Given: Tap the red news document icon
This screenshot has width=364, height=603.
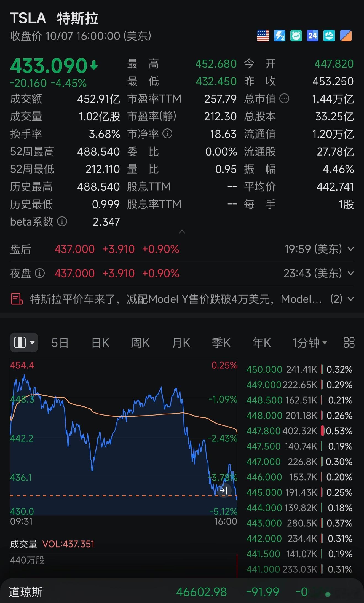Looking at the screenshot, I should [x=17, y=299].
